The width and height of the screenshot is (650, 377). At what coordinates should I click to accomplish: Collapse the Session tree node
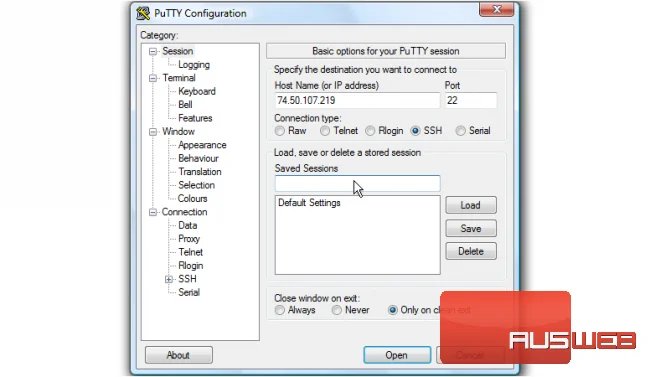(153, 51)
